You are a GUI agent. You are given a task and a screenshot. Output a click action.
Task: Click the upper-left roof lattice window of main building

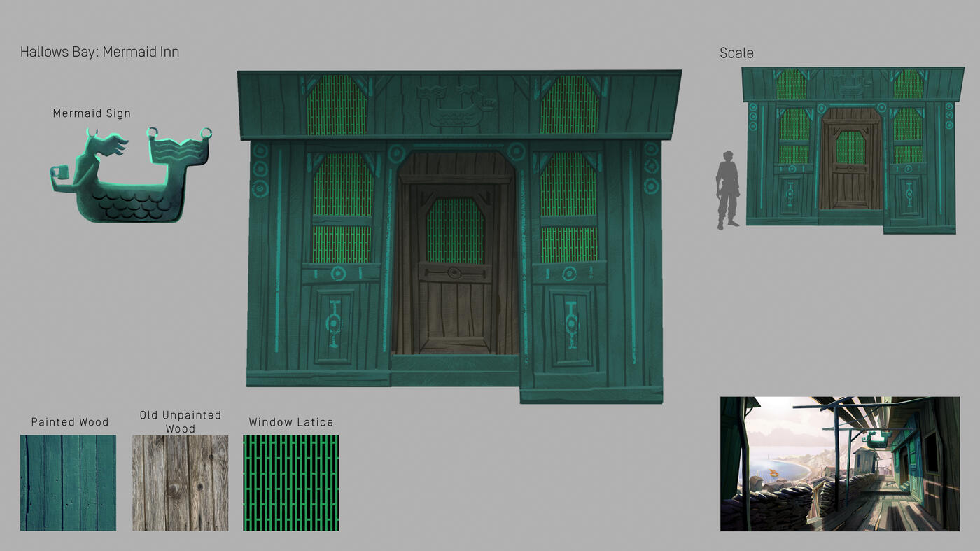coord(337,105)
